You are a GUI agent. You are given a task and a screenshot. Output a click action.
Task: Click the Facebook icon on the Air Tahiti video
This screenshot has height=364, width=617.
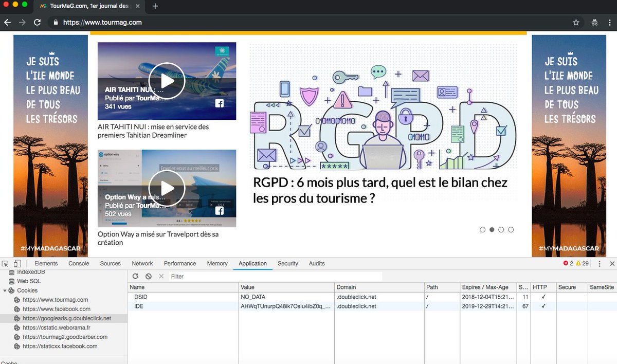click(220, 103)
